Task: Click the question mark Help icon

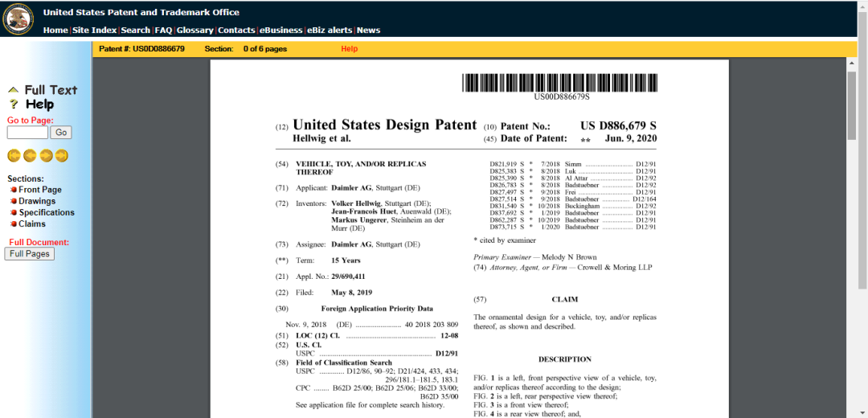Action: [14, 104]
